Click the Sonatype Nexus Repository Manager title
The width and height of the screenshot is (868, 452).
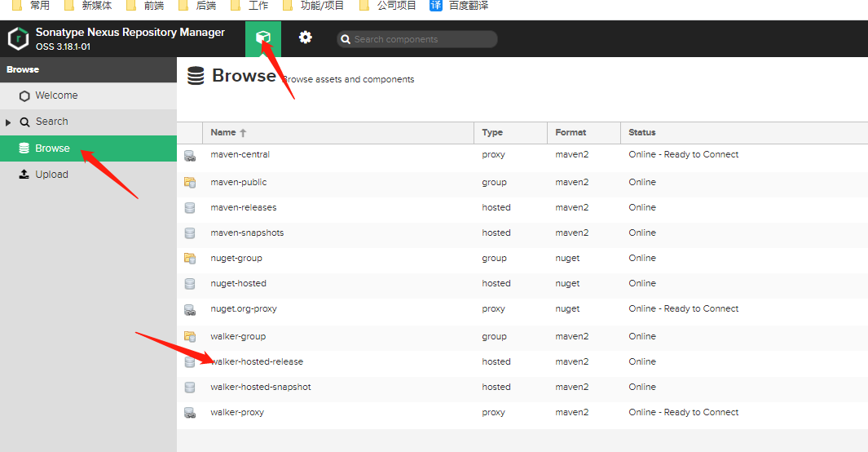pyautogui.click(x=130, y=32)
